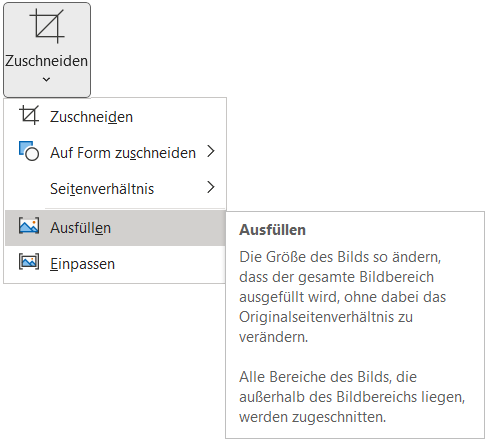Expand the Auf Form zuschneiden submenu arrow
The image size is (486, 440).
coord(211,151)
